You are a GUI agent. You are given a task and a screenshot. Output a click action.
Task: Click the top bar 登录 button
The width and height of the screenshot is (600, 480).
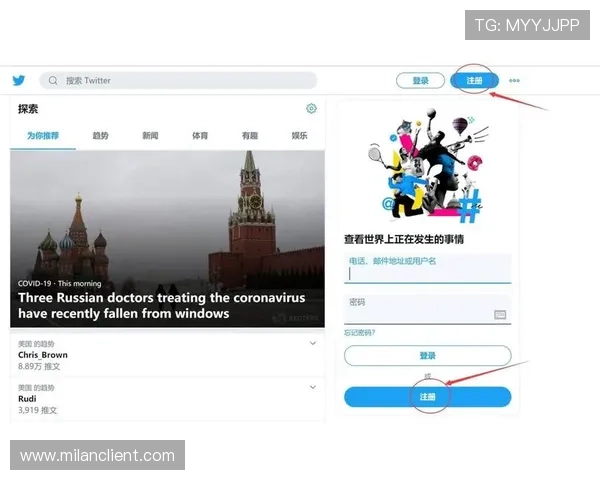[x=420, y=80]
